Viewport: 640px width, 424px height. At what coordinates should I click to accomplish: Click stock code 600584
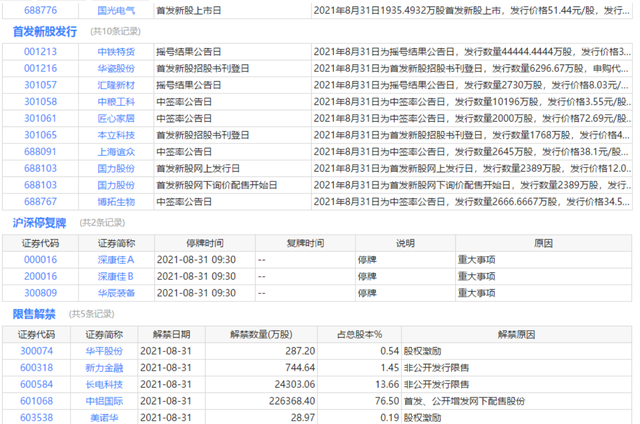coord(37,385)
